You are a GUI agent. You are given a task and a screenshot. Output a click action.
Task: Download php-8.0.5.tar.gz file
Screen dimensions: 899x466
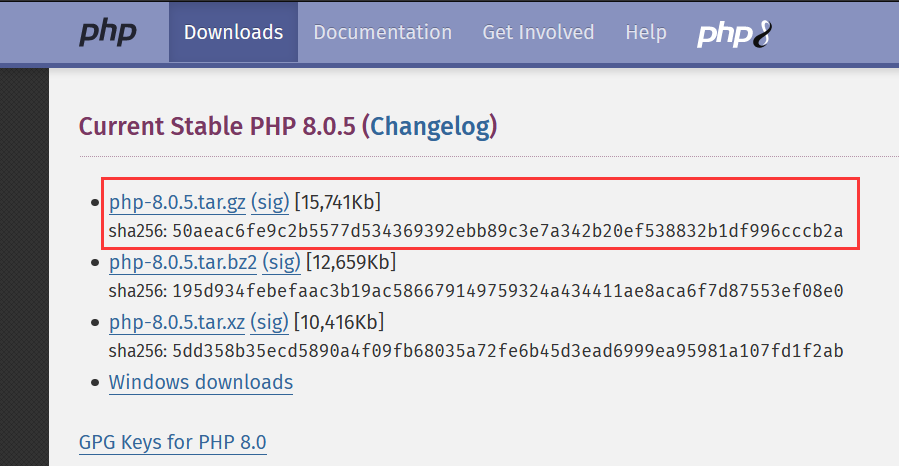click(x=177, y=202)
